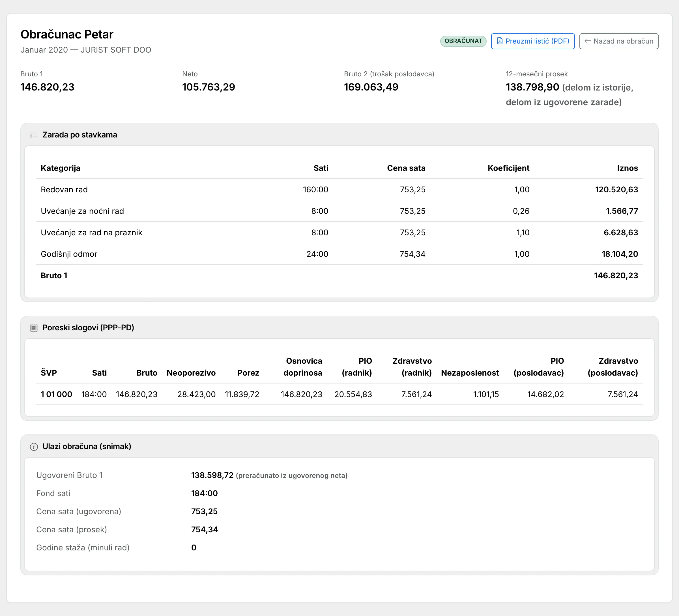Download the payslip via Preuzmi listić (PDF)
This screenshot has width=679, height=616.
pyautogui.click(x=533, y=41)
